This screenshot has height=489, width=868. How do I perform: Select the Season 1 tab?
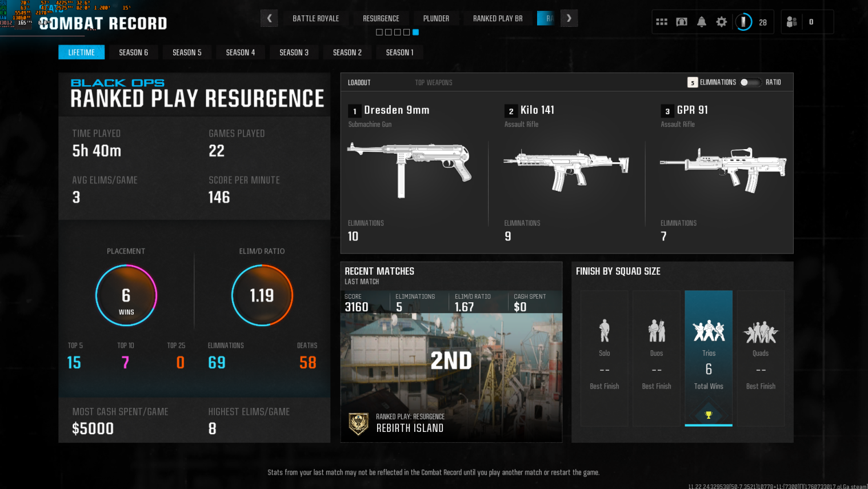click(399, 53)
